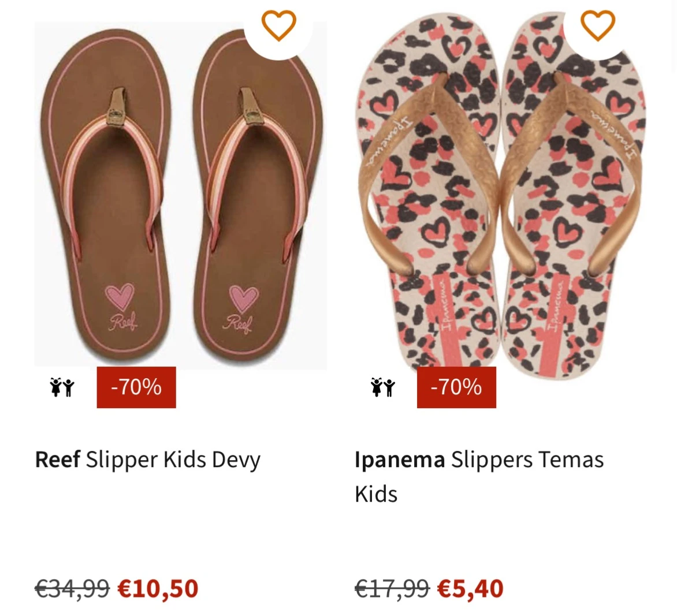Click the crossed-out price €17,99
The height and width of the screenshot is (616, 681).
(392, 589)
